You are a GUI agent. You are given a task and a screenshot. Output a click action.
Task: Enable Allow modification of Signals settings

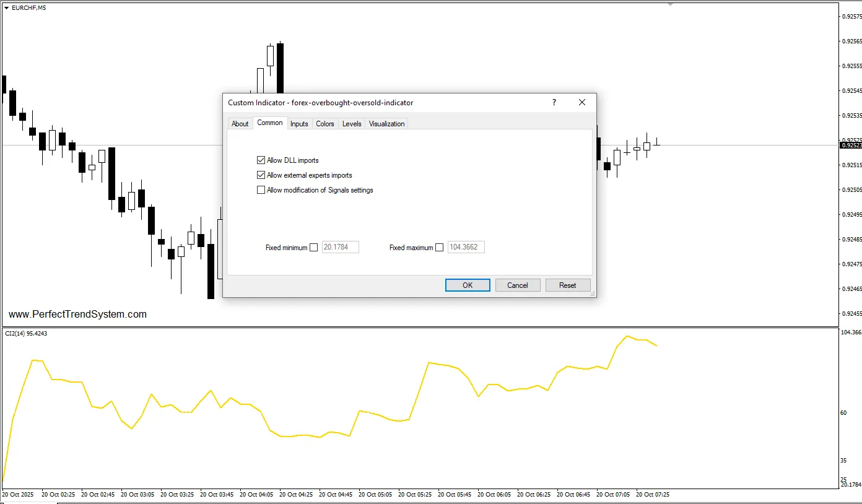[261, 190]
